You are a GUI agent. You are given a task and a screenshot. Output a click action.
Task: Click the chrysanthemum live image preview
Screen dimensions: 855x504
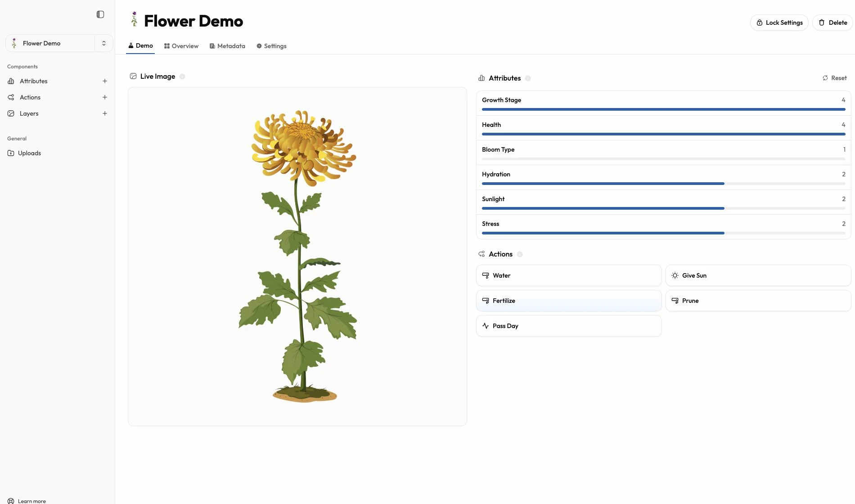click(297, 256)
